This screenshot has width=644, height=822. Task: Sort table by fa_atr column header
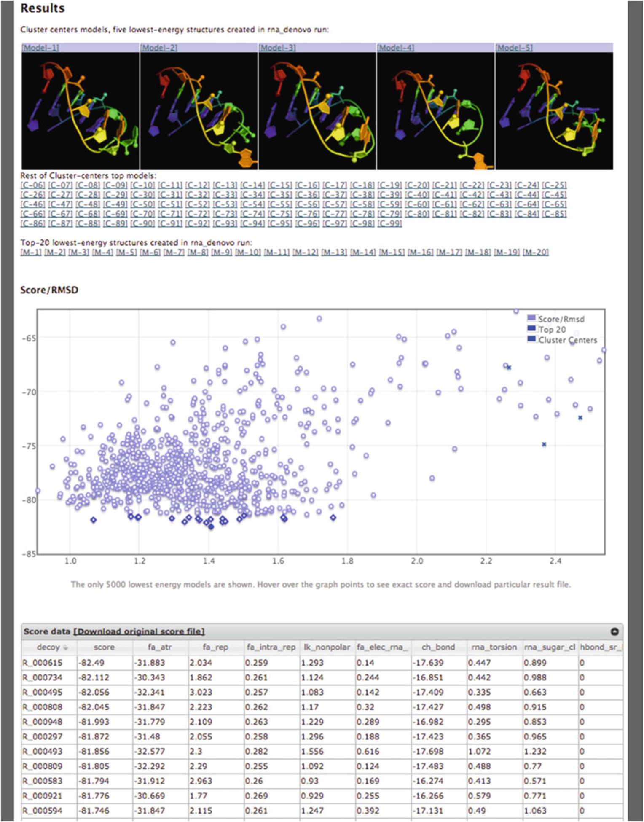pyautogui.click(x=160, y=647)
